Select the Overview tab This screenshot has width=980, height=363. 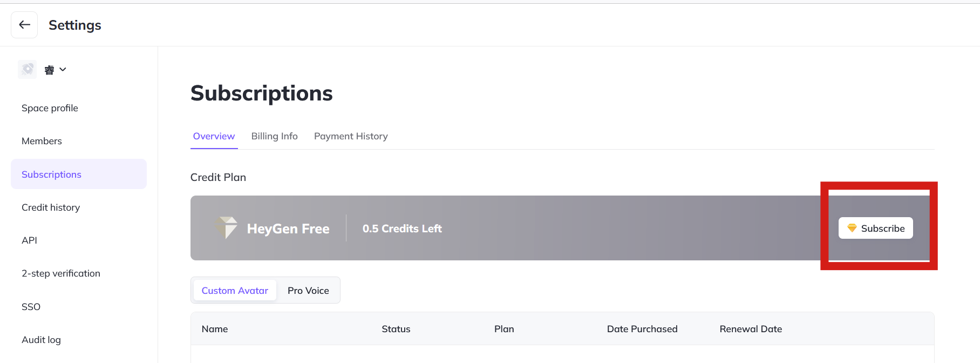214,136
